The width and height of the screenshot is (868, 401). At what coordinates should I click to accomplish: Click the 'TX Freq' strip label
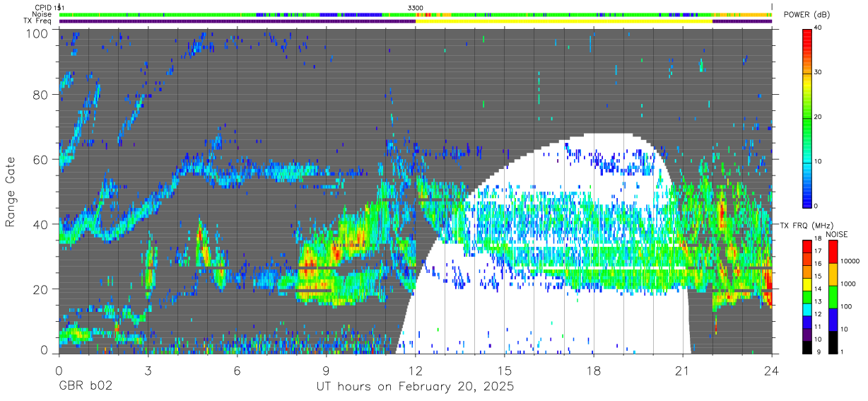(39, 21)
